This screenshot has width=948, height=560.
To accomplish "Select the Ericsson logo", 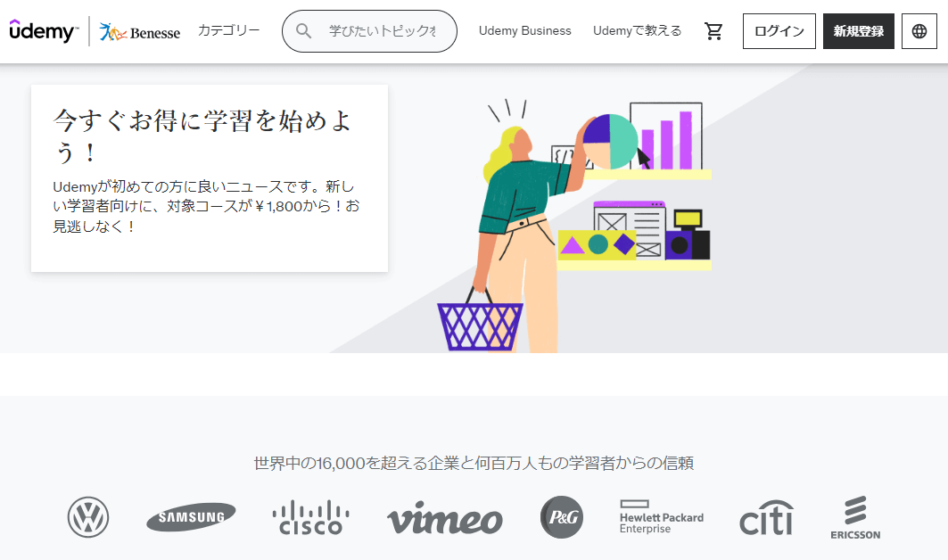I will (855, 518).
